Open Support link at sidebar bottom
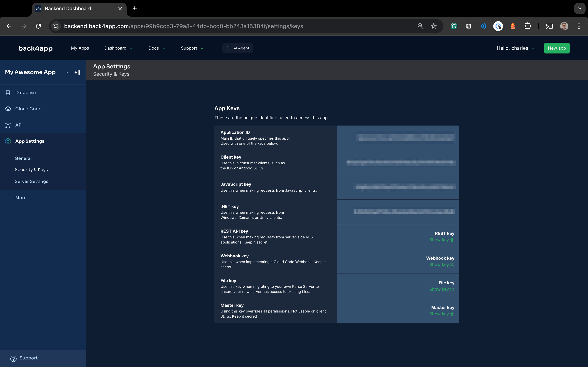Viewport: 588px width, 367px height. tap(28, 358)
